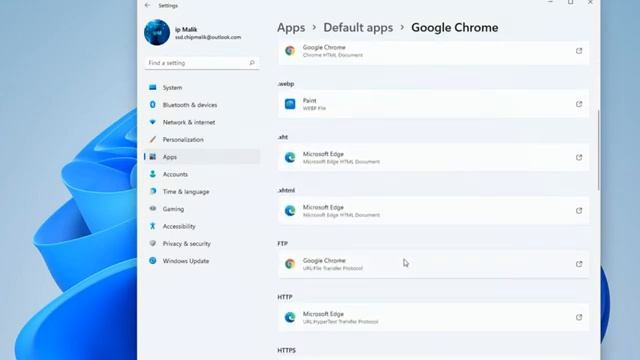
Task: Open Time & language settings
Action: click(202, 191)
